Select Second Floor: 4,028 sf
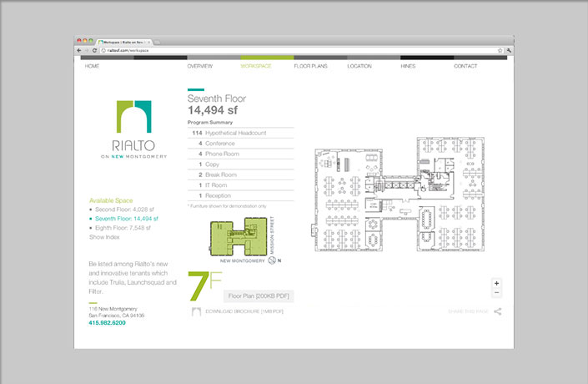 (x=125, y=210)
